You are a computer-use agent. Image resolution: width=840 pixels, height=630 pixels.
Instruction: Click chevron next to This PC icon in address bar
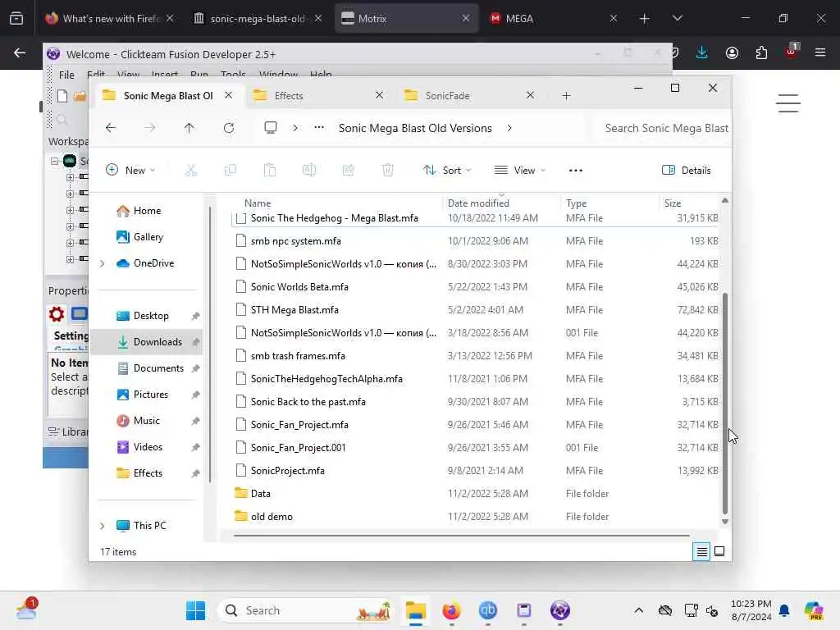(295, 128)
